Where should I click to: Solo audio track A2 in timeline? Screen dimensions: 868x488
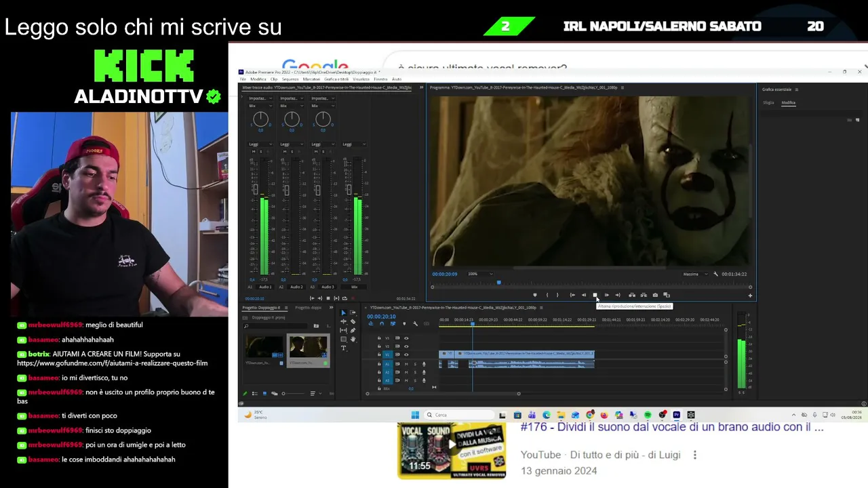pyautogui.click(x=415, y=372)
